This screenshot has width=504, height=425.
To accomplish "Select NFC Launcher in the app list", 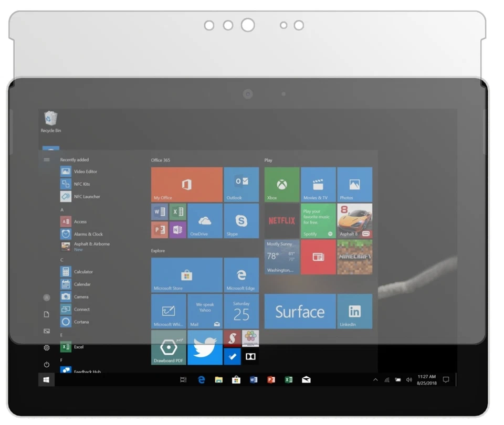I will click(x=82, y=196).
